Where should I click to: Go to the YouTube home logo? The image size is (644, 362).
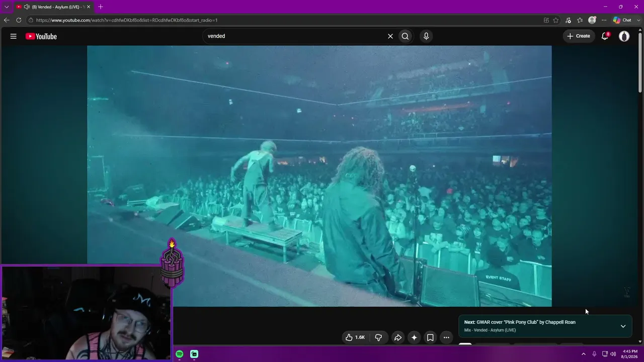coord(41,36)
